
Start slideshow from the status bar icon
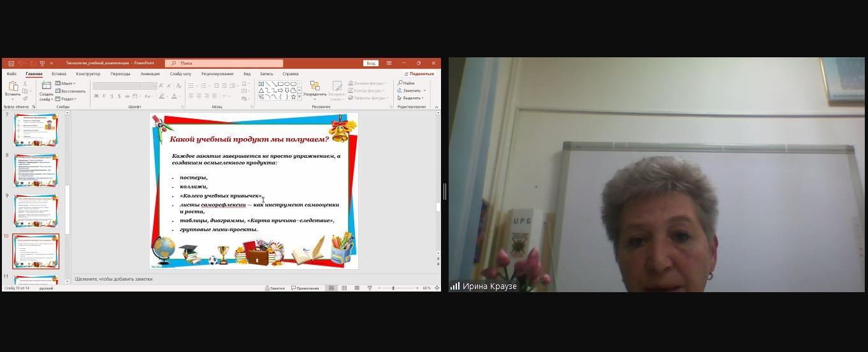click(x=370, y=288)
